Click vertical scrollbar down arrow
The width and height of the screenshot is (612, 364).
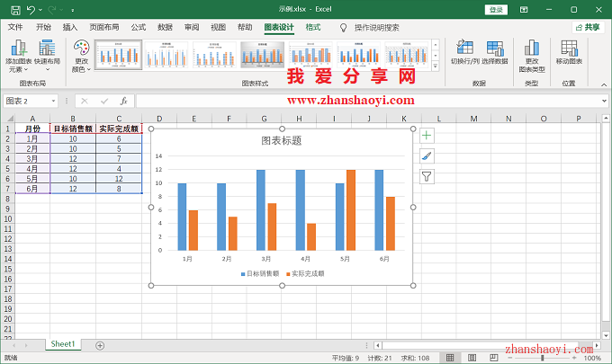coord(606,335)
